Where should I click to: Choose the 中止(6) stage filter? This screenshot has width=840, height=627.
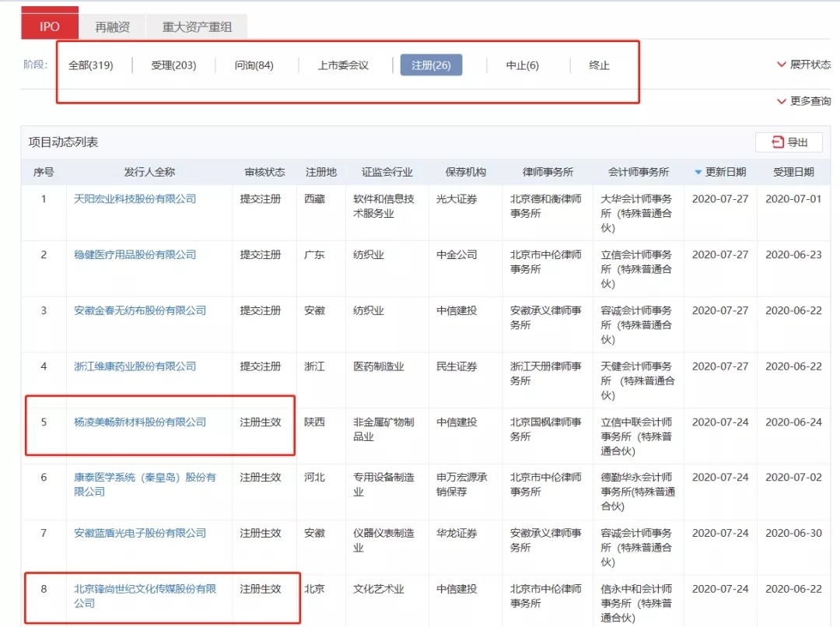click(x=522, y=65)
